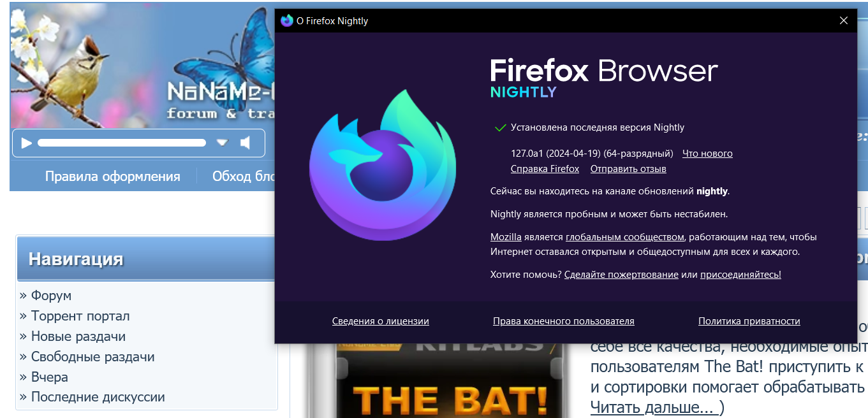
Task: Open the Вчера navigation link
Action: [50, 377]
